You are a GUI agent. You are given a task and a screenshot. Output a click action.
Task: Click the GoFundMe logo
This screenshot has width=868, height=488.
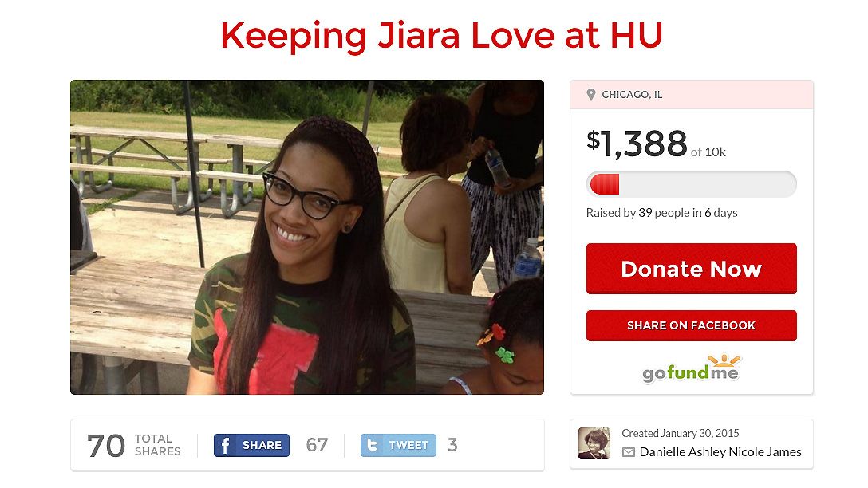point(691,368)
